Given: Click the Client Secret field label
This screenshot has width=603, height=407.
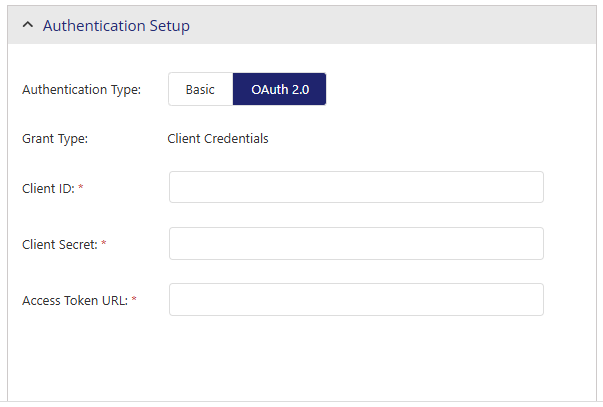Looking at the screenshot, I should point(59,244).
